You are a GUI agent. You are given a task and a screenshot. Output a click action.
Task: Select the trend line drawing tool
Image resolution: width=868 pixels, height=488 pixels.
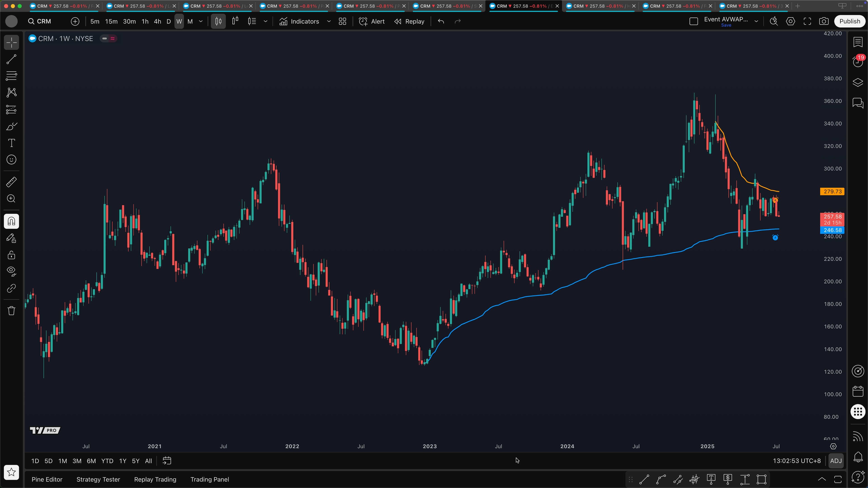pos(12,60)
